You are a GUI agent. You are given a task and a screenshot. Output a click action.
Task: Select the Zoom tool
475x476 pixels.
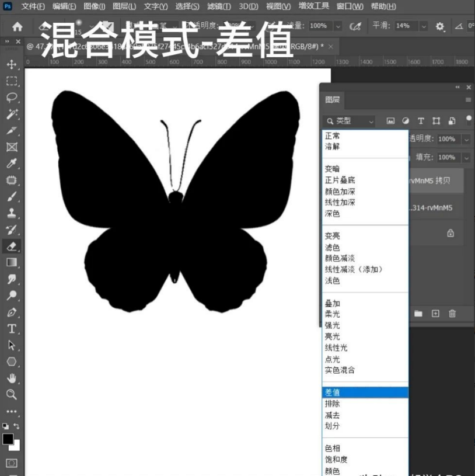12,394
